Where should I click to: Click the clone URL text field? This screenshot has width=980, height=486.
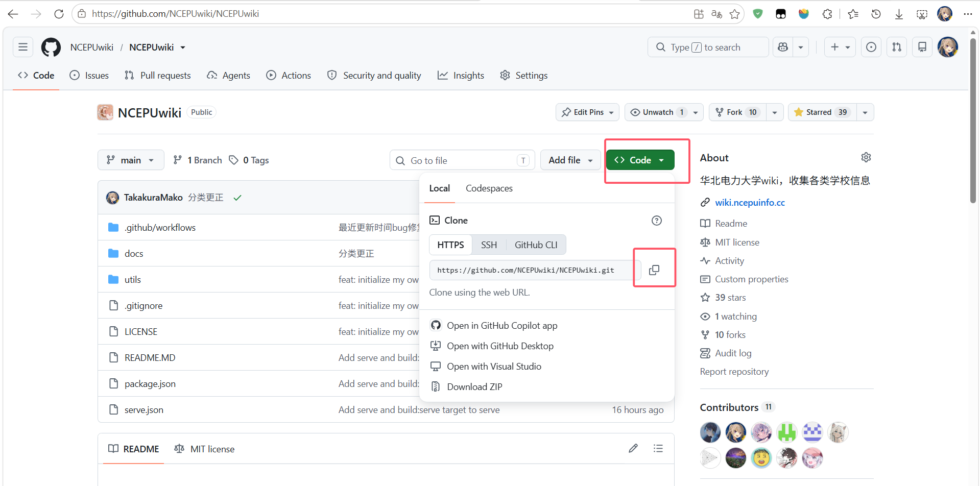pos(535,270)
